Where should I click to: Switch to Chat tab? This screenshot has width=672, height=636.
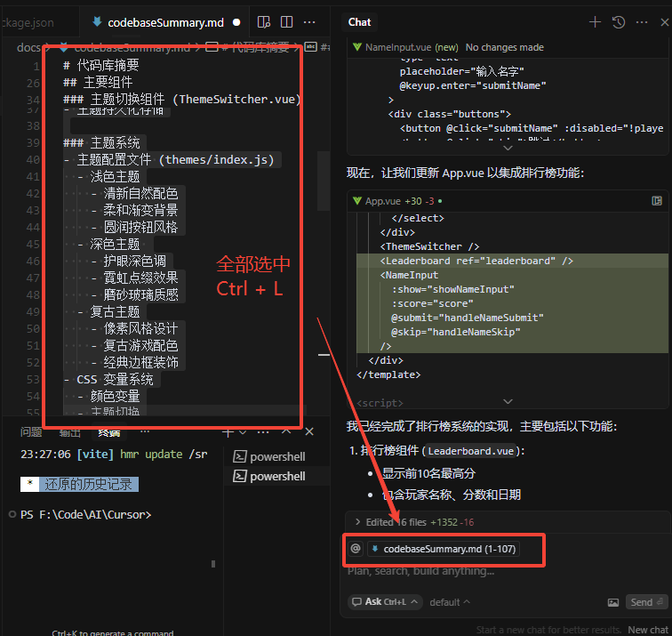click(x=359, y=22)
